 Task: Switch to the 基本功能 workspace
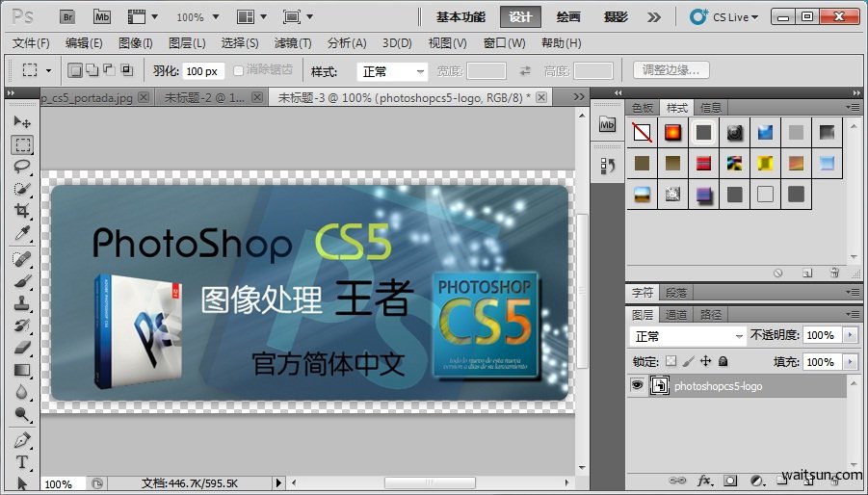pos(460,17)
